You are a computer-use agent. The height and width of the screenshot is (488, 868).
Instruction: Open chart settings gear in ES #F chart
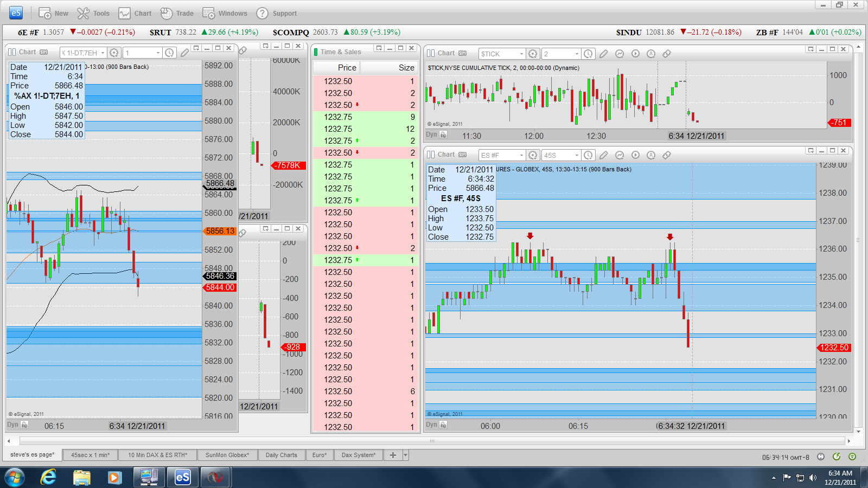pos(533,155)
